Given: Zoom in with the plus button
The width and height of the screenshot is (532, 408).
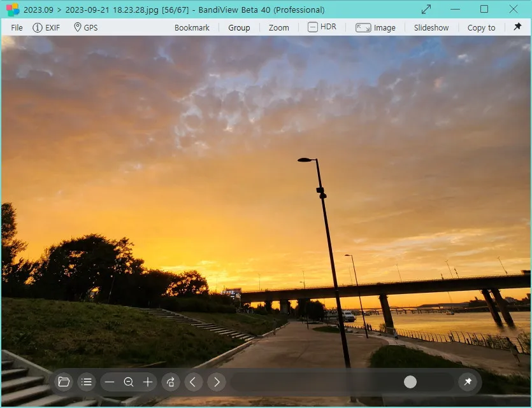Looking at the screenshot, I should (x=148, y=382).
